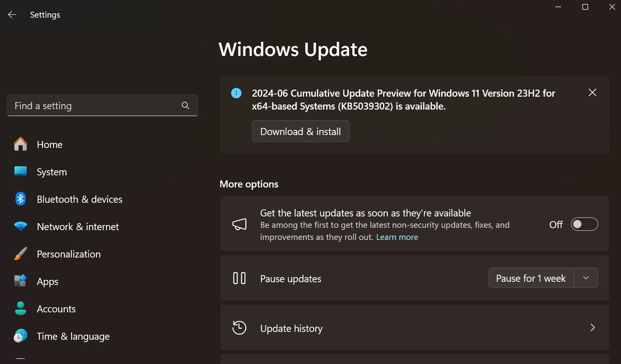Image resolution: width=621 pixels, height=364 pixels.
Task: Click Download & install button
Action: (301, 131)
